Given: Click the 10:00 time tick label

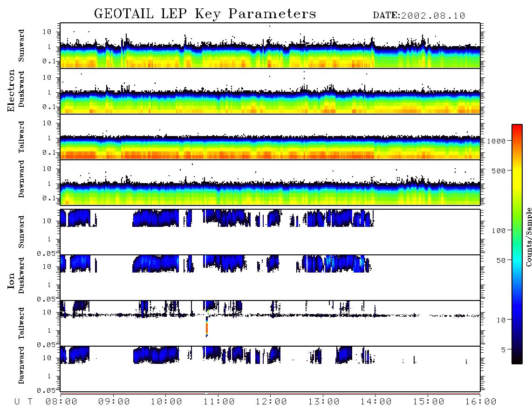Looking at the screenshot, I should pyautogui.click(x=166, y=402).
